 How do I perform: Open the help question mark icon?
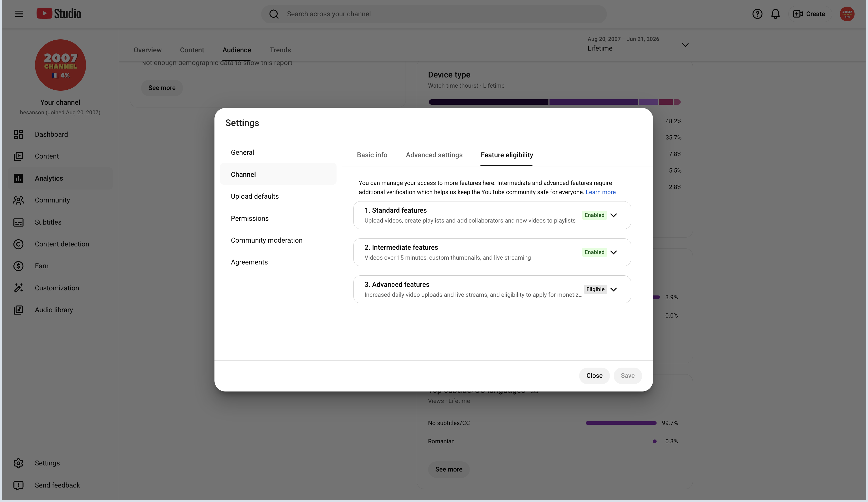tap(757, 14)
